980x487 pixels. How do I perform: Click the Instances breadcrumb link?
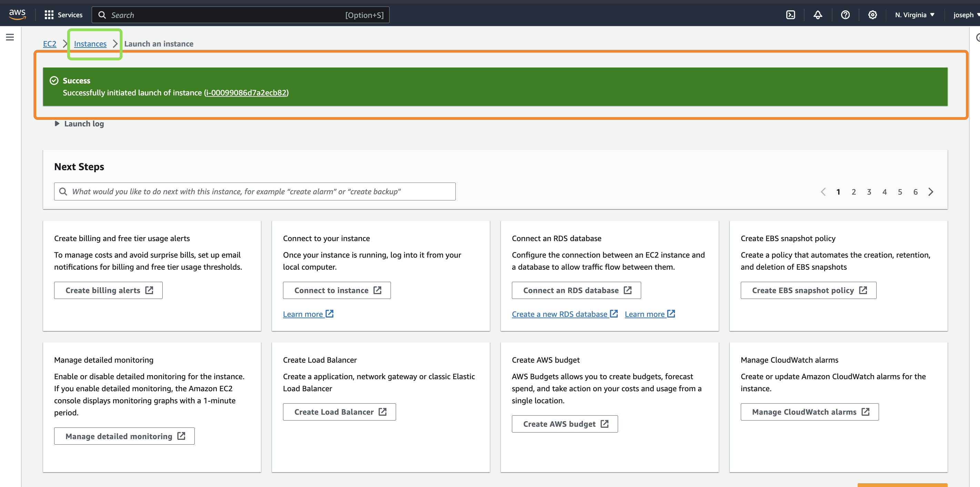click(90, 44)
